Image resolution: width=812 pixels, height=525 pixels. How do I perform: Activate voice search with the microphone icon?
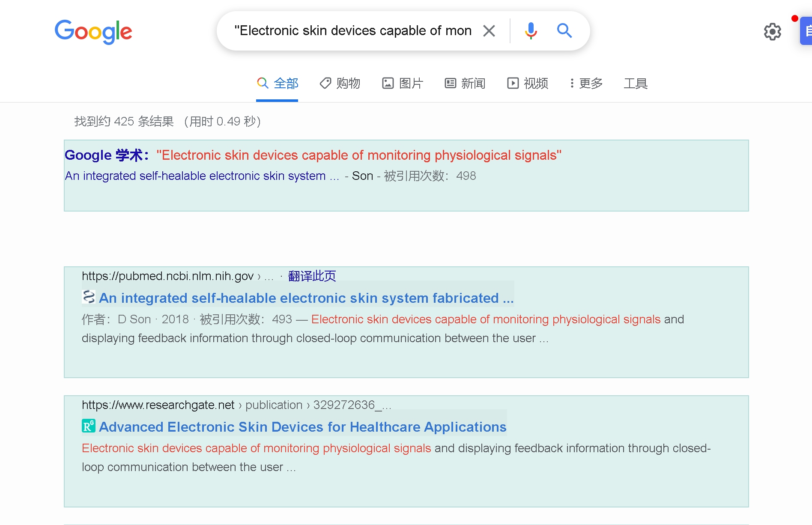point(530,30)
